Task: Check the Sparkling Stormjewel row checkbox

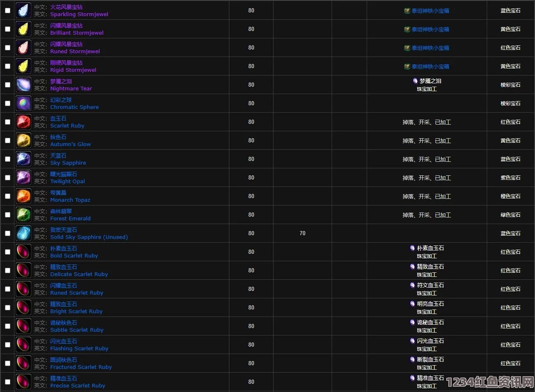Action: 7,10
